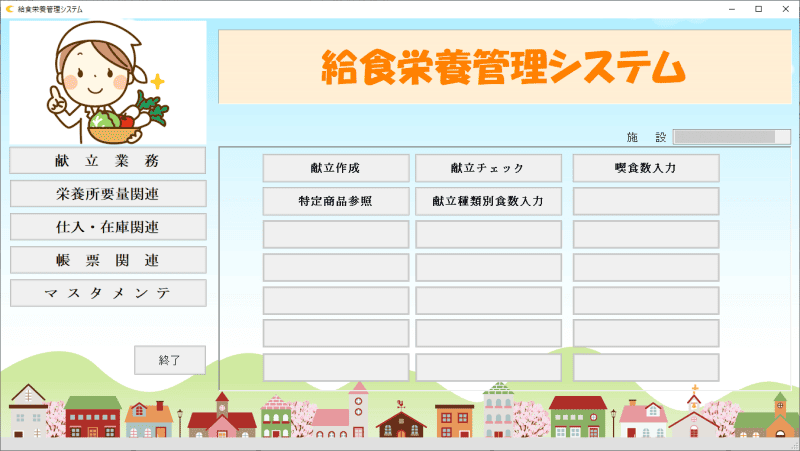
Task: Click the blank button directly below 喫食数入力
Action: [x=646, y=201]
